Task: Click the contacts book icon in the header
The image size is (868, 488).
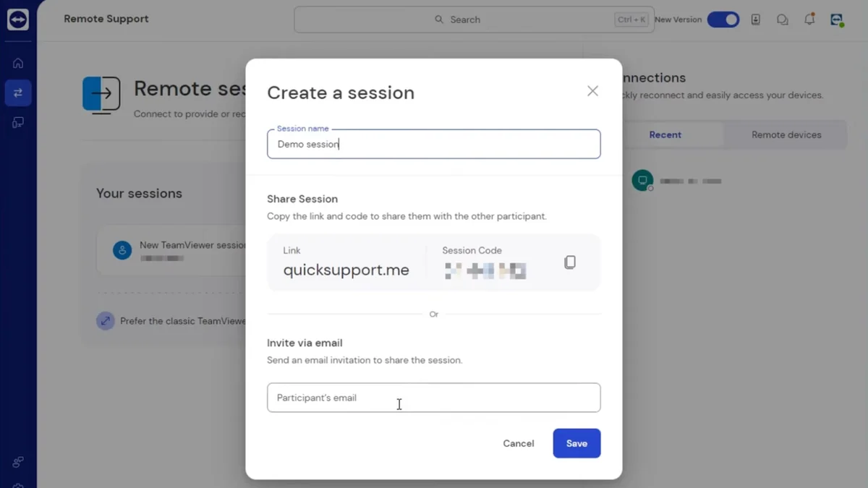Action: pyautogui.click(x=756, y=20)
